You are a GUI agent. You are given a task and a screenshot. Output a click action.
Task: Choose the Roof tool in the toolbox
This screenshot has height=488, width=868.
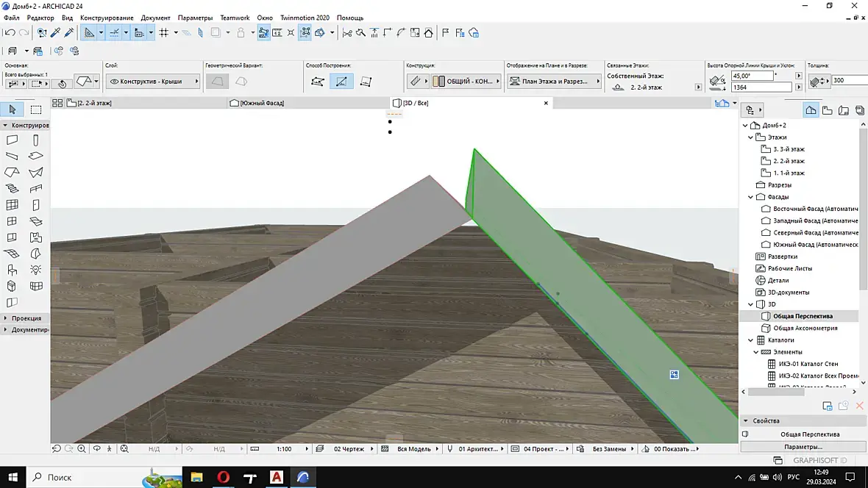tap(12, 172)
